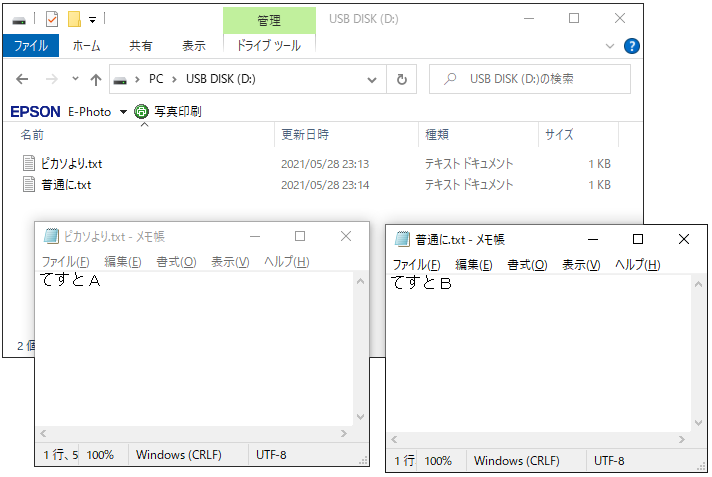
Task: Minimize the ピカソより.txt Notepad window
Action: [x=255, y=236]
